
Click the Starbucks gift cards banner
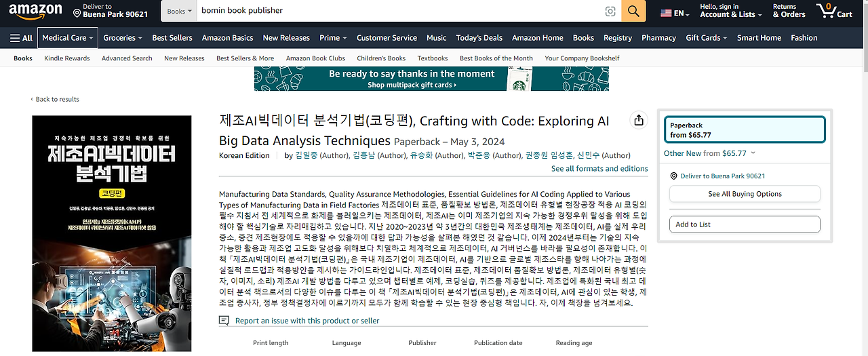(x=431, y=79)
